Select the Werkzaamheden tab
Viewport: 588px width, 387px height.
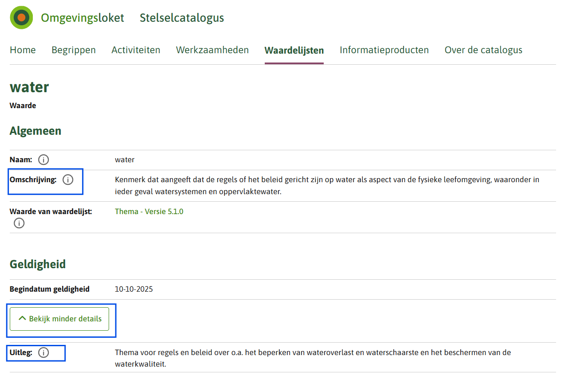pyautogui.click(x=212, y=50)
